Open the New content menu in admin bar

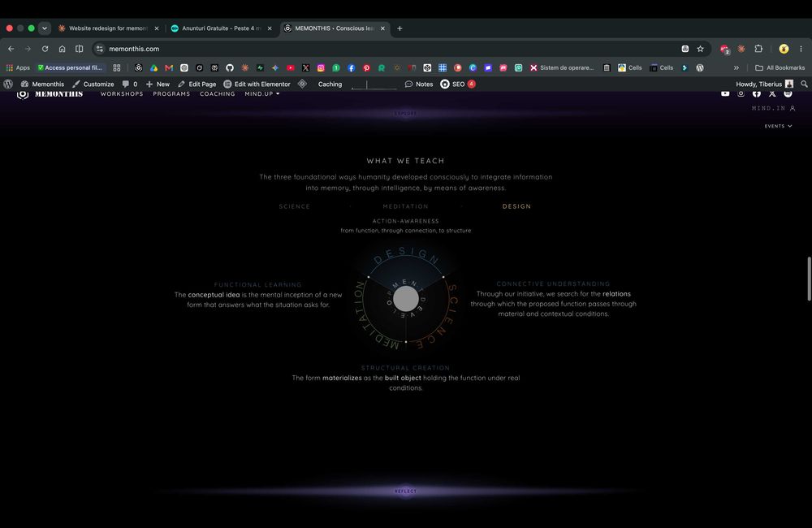click(158, 84)
